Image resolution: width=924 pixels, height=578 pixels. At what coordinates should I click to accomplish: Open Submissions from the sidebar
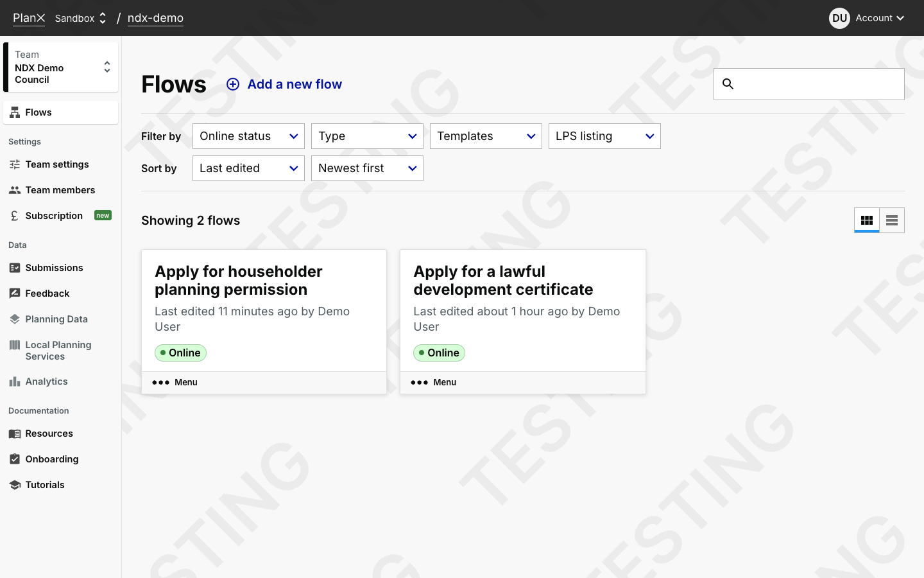pyautogui.click(x=14, y=268)
